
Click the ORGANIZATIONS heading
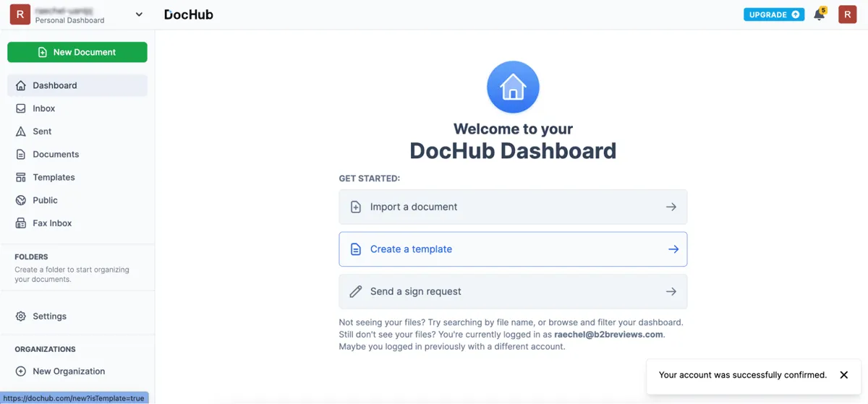click(45, 349)
